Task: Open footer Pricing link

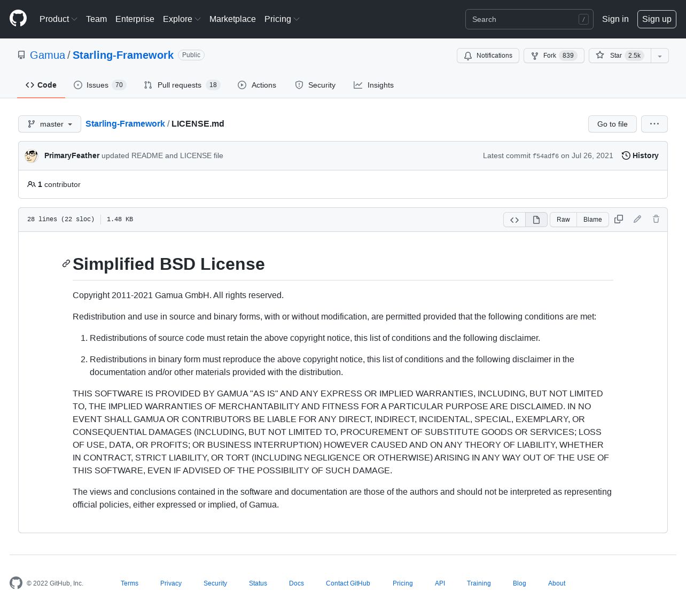Action: (x=403, y=583)
